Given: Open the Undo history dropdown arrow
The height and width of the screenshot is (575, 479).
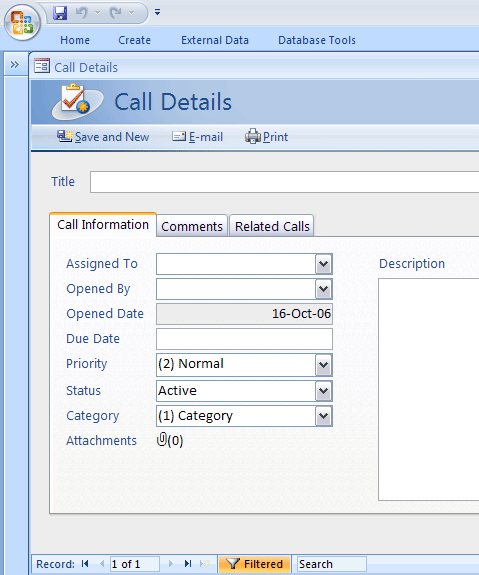Looking at the screenshot, I should [97, 13].
